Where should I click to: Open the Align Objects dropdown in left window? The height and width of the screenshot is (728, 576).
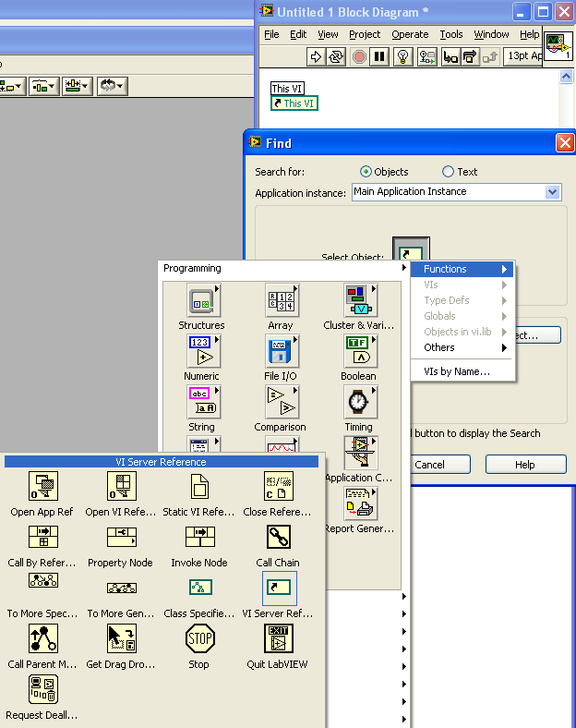pos(11,86)
